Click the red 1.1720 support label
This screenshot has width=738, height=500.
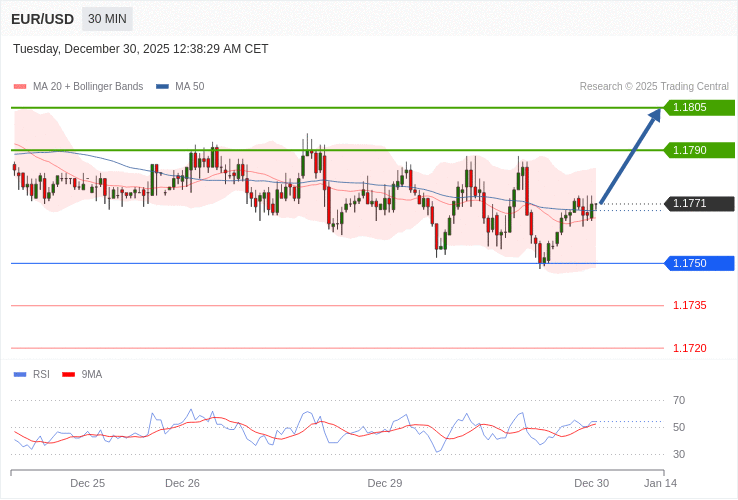(x=689, y=348)
